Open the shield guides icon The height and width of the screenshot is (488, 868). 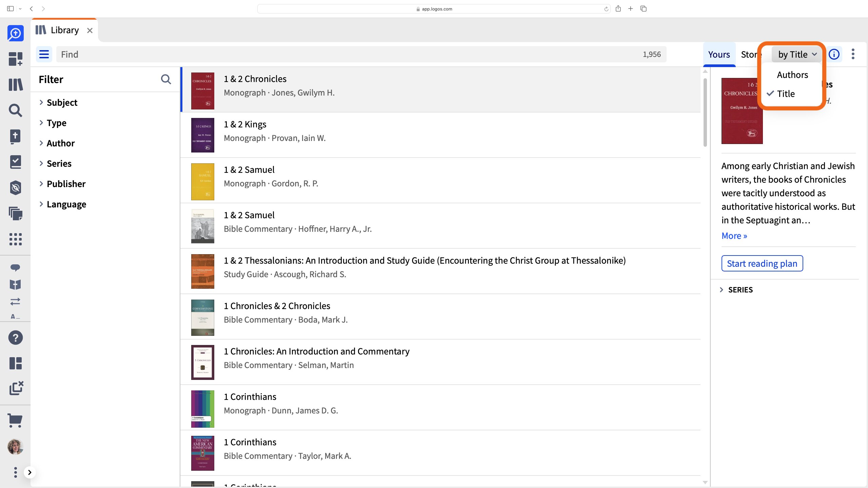pyautogui.click(x=15, y=188)
